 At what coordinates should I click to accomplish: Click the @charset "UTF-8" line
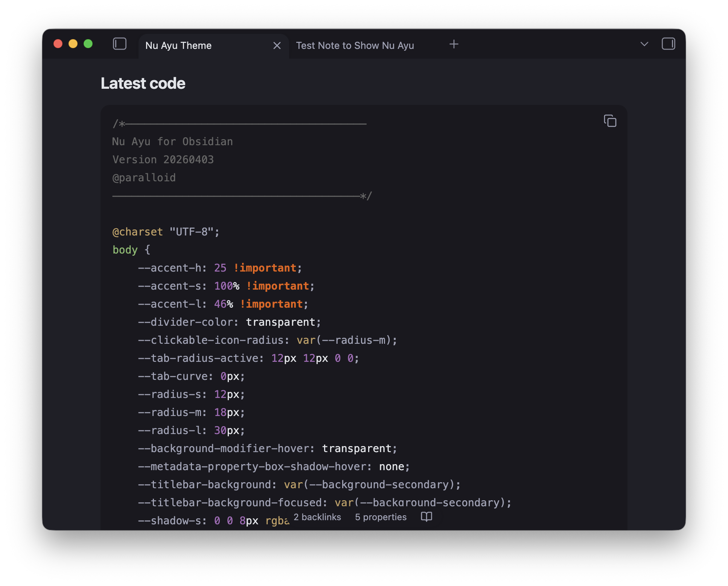[x=166, y=232]
